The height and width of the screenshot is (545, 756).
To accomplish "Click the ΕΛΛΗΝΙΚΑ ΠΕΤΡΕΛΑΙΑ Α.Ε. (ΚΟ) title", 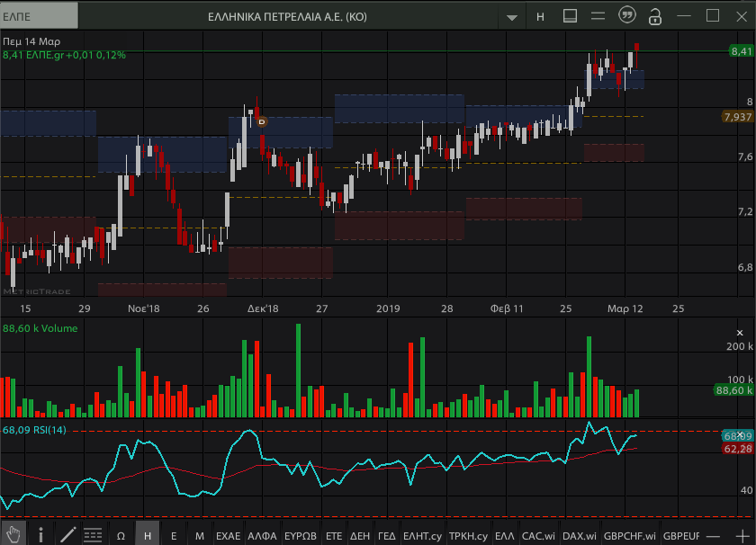I will [x=287, y=17].
